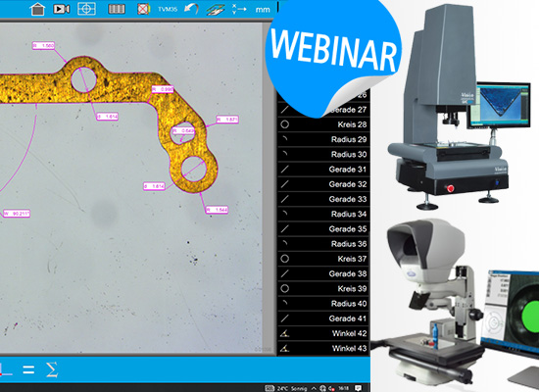
Task: Expand the system tray hidden icons chevron
Action: 314,388
